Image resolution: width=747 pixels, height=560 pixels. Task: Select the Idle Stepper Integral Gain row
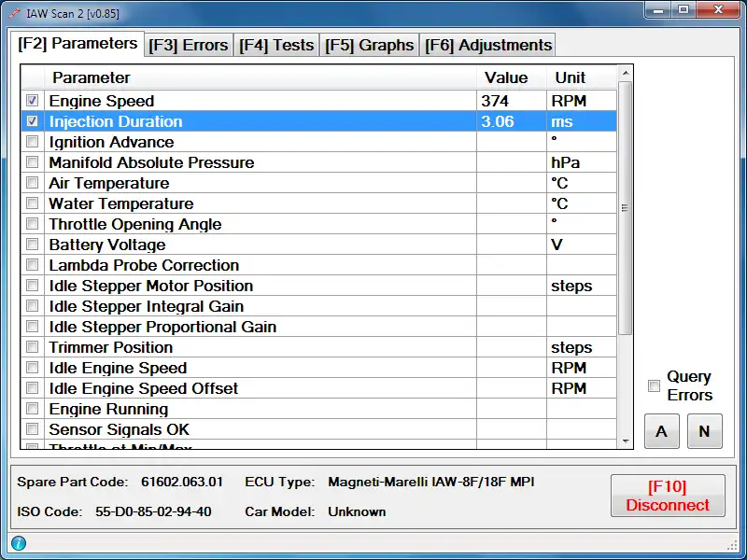point(318,306)
